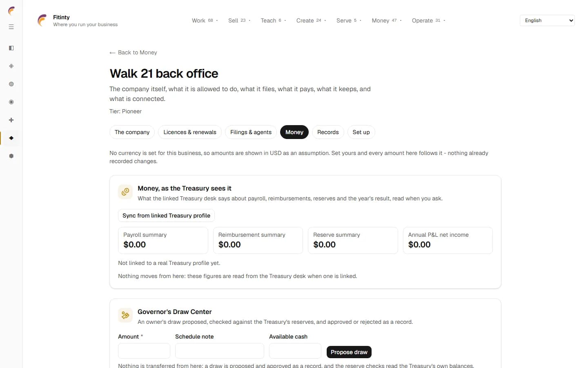Focus the Schedule note input field
Screen dimensions: 588x368
pyautogui.click(x=220, y=351)
